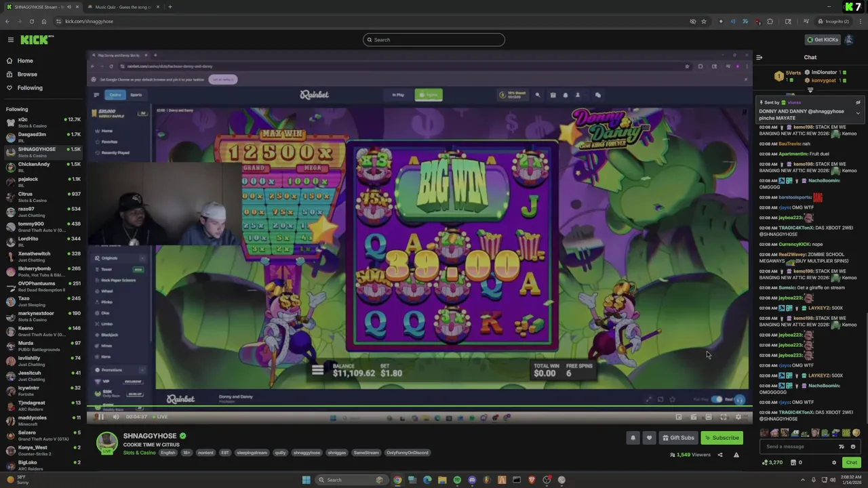The image size is (868, 488).
Task: Open ChickenAndy channel in sidebar
Action: 42,167
